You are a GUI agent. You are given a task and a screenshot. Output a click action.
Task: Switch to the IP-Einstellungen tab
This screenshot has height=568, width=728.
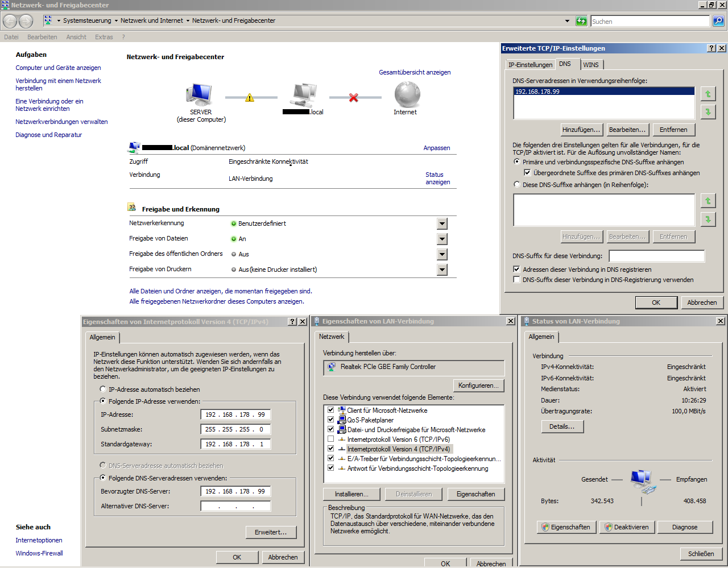click(530, 65)
